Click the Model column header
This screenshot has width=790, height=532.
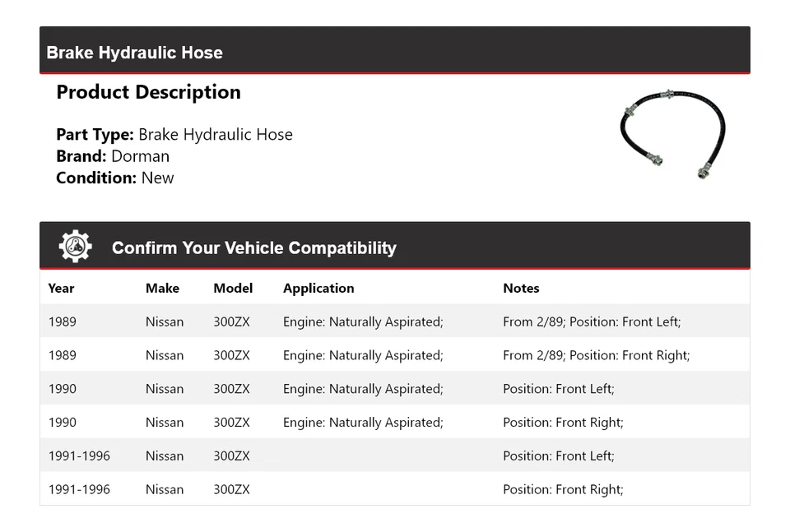coord(233,289)
